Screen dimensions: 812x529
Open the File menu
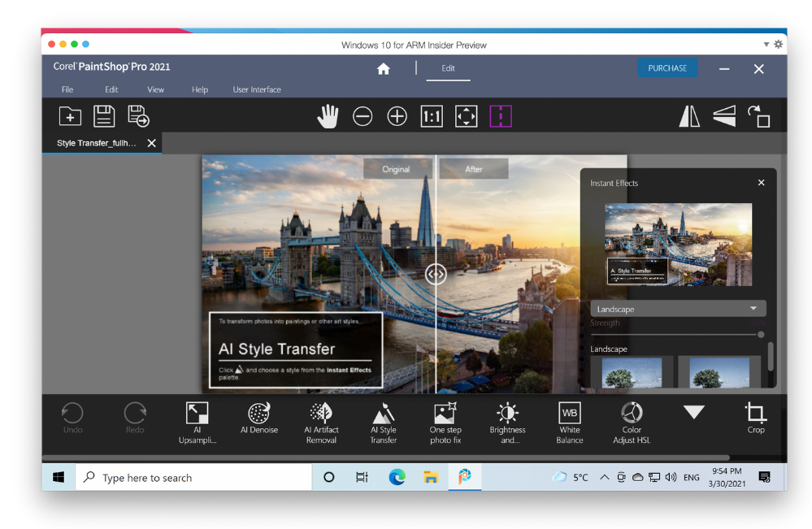point(67,89)
